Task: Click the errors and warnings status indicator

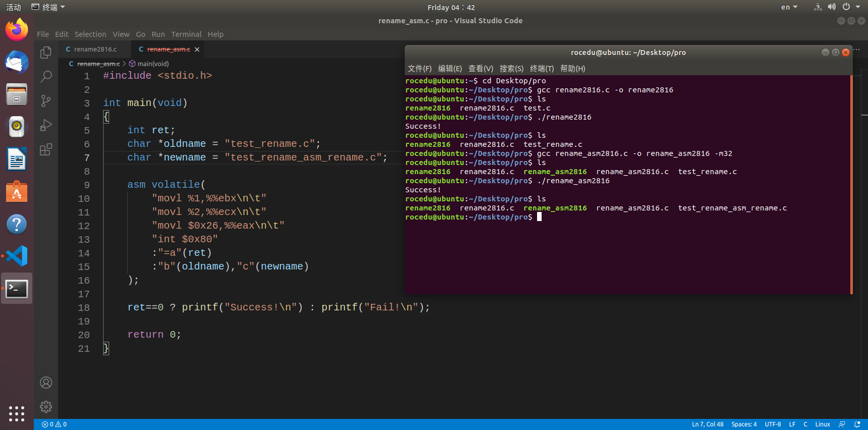Action: click(x=54, y=424)
